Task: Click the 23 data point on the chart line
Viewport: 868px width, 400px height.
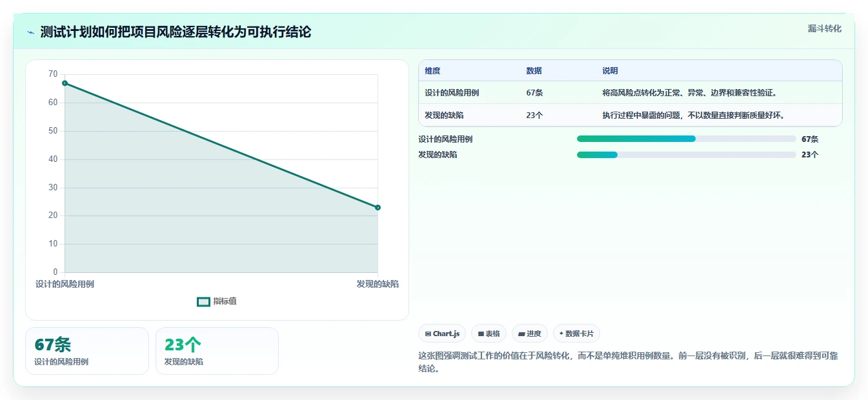Action: 378,207
